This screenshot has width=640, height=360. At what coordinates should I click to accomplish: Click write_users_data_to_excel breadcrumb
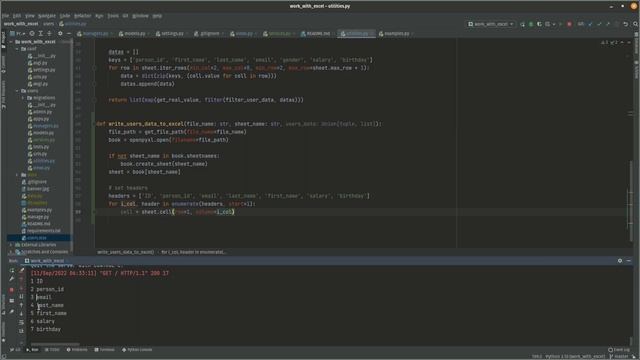(x=126, y=252)
